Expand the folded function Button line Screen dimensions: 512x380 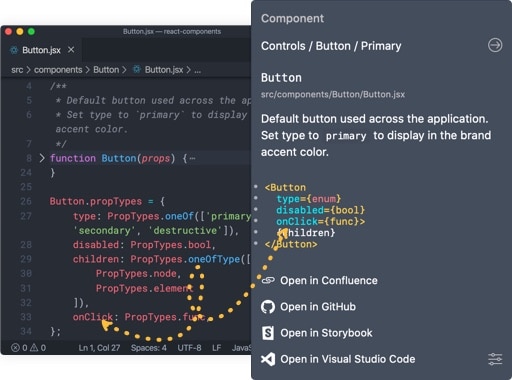click(x=42, y=158)
